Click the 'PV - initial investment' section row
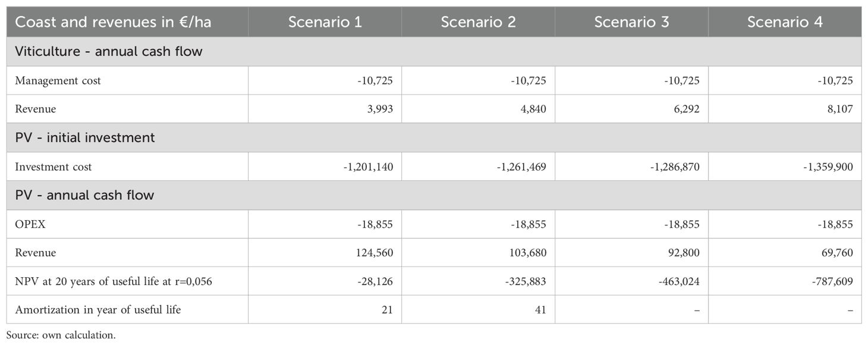 pos(434,137)
